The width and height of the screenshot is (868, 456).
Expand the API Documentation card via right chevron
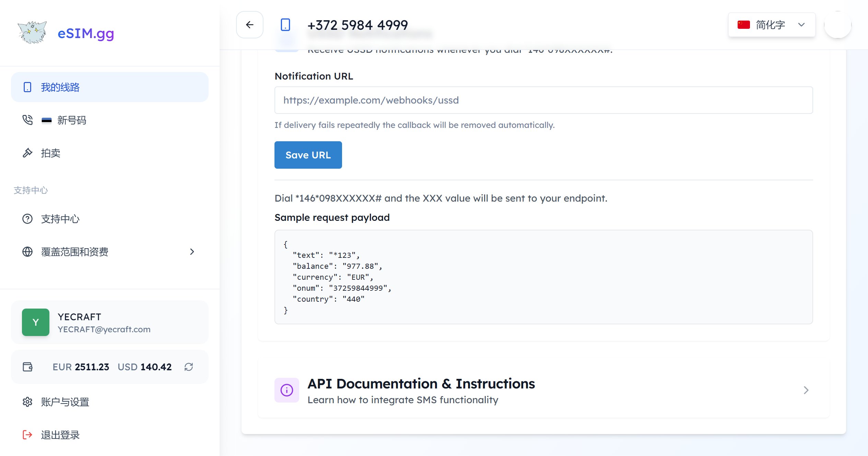(x=806, y=390)
